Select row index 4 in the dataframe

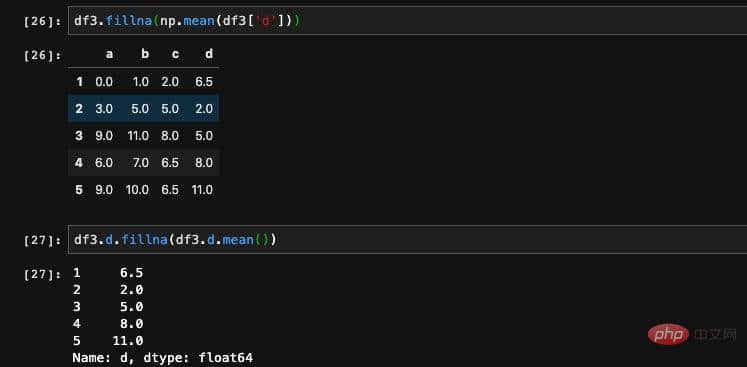pos(79,163)
